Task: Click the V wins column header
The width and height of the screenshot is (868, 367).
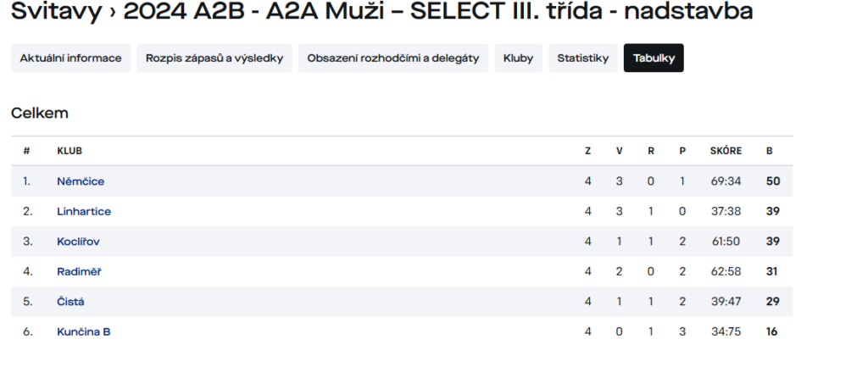Action: click(x=619, y=151)
